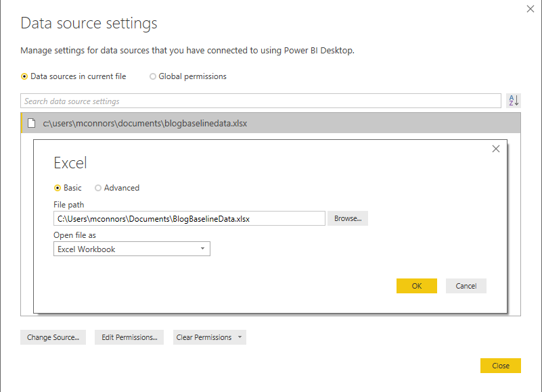The width and height of the screenshot is (542, 392).
Task: Click inside the File path input
Action: point(189,218)
